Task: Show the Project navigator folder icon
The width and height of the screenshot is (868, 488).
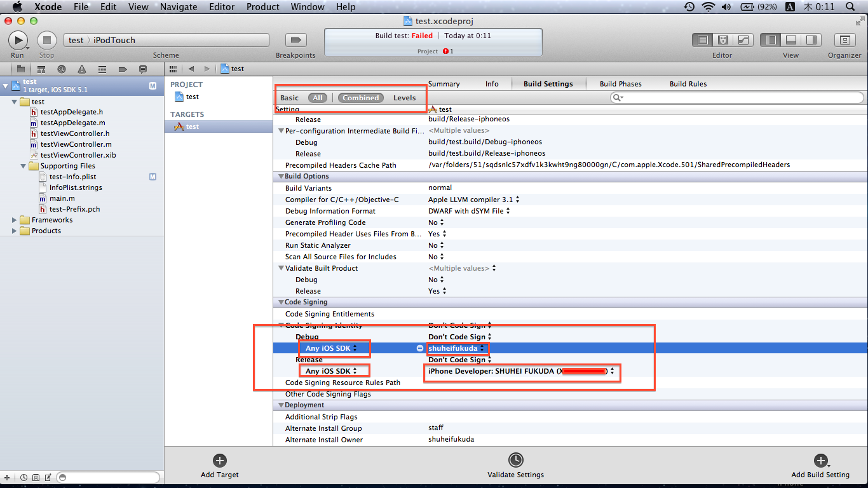Action: (20, 69)
